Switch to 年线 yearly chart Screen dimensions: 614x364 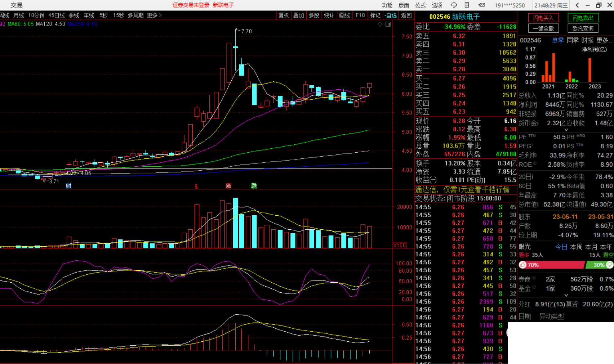[89, 15]
